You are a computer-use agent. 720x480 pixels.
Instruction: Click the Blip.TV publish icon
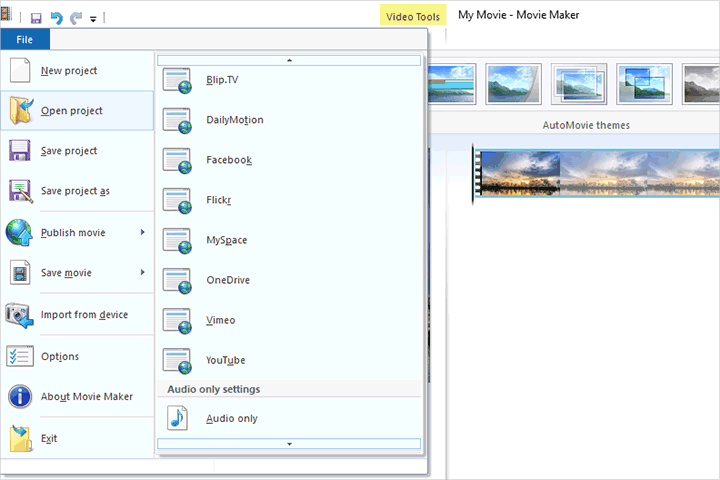(x=177, y=80)
